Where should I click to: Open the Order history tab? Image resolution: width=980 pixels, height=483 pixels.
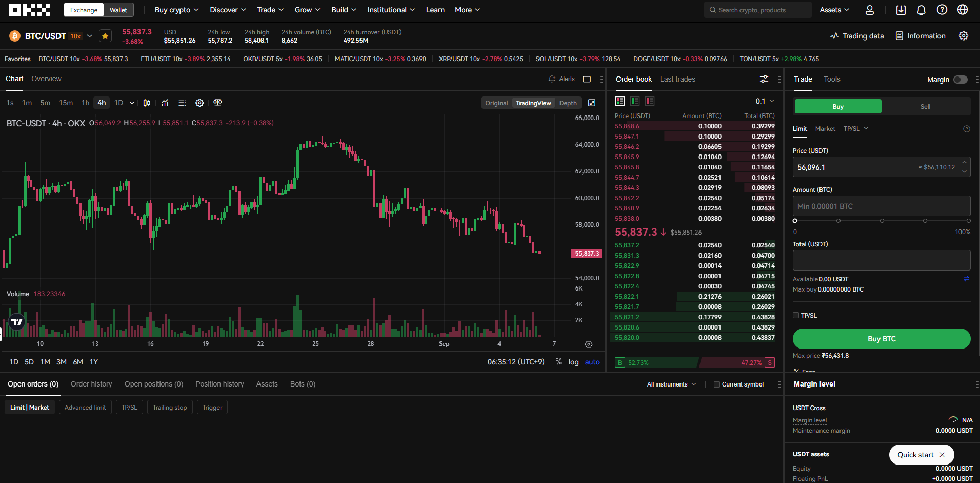click(91, 384)
